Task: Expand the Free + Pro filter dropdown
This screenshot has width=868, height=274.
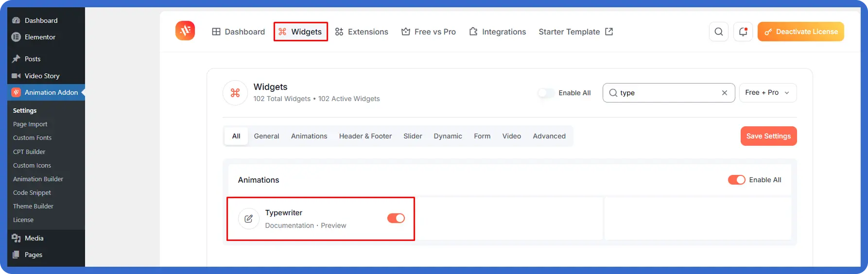Action: (x=768, y=93)
